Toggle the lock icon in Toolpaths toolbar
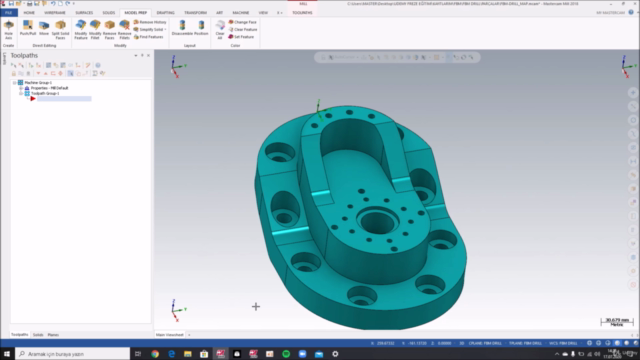The height and width of the screenshot is (360, 640). (13, 73)
